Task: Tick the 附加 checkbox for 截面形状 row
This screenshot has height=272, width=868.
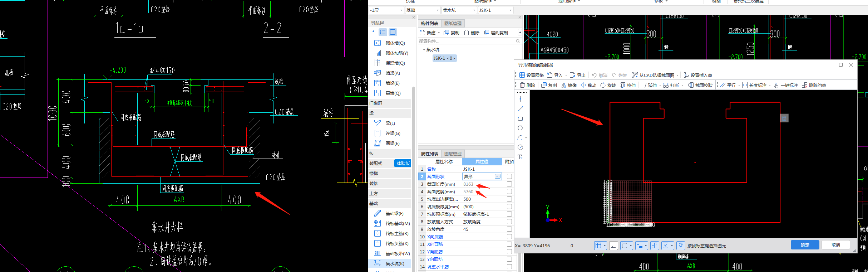Action: click(509, 176)
